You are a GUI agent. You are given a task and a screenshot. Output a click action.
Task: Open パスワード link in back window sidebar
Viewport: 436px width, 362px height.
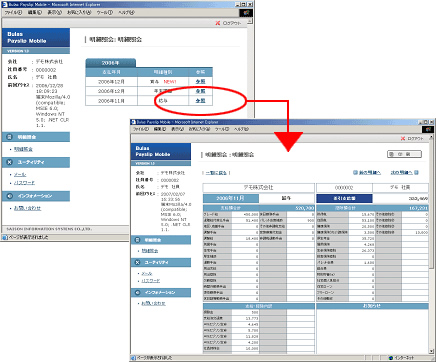24,183
